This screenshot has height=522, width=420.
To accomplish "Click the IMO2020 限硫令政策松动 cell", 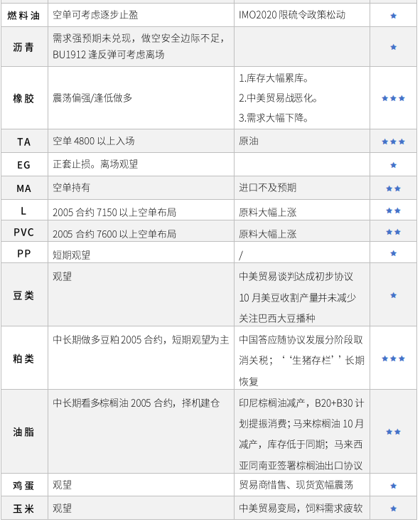I will tap(302, 16).
